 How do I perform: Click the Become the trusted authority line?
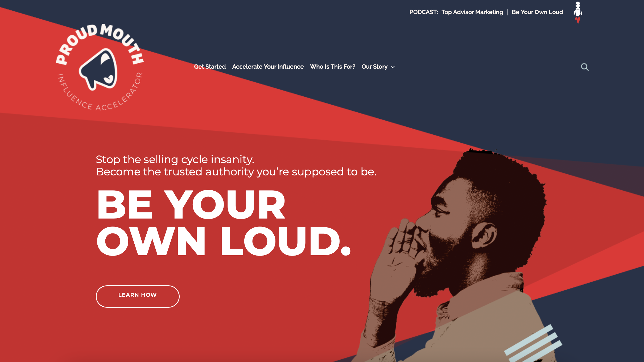(x=236, y=172)
